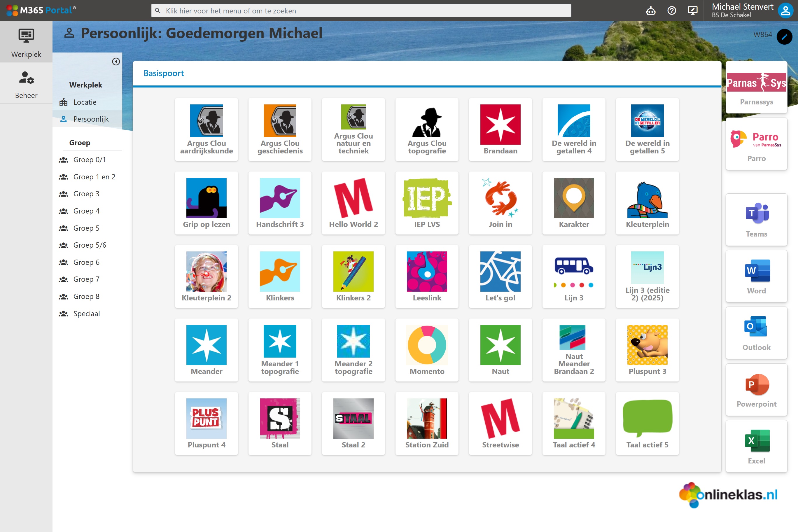Image resolution: width=798 pixels, height=532 pixels.
Task: Open the Kleuterplein blue bird tile
Action: click(647, 202)
